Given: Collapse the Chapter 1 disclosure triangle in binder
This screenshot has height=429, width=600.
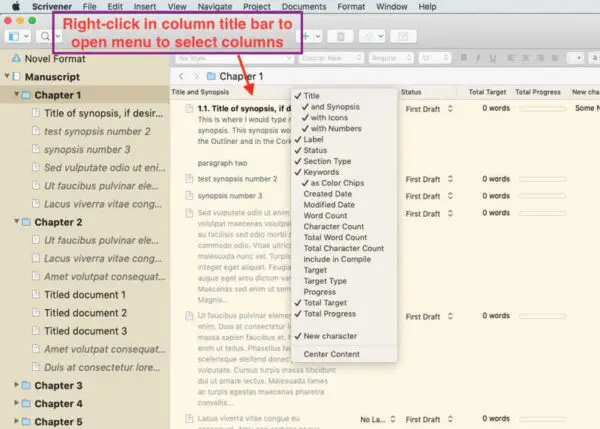Looking at the screenshot, I should tap(16, 94).
